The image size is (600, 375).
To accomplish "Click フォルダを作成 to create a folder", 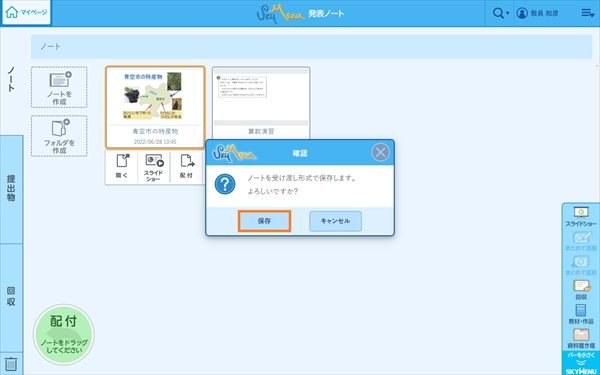I will click(x=59, y=136).
